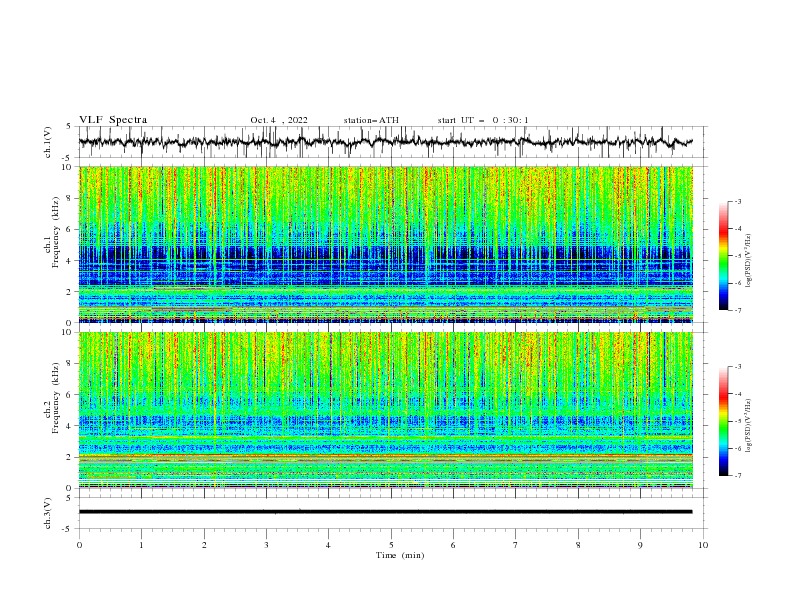
Task: Click the 'ch.3(V)' axis label
Action: tap(48, 513)
